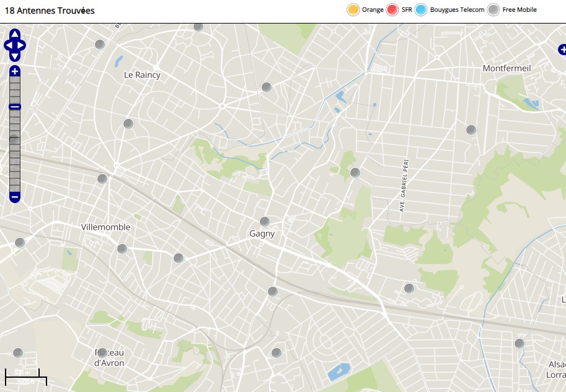Click the map scale bar
Screen dimensions: 566x392
(25, 376)
